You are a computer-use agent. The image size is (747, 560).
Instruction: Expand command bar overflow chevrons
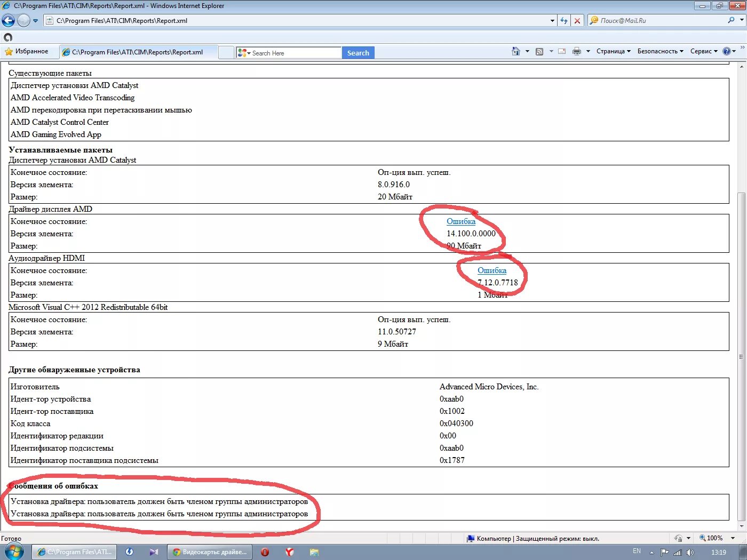tap(742, 47)
